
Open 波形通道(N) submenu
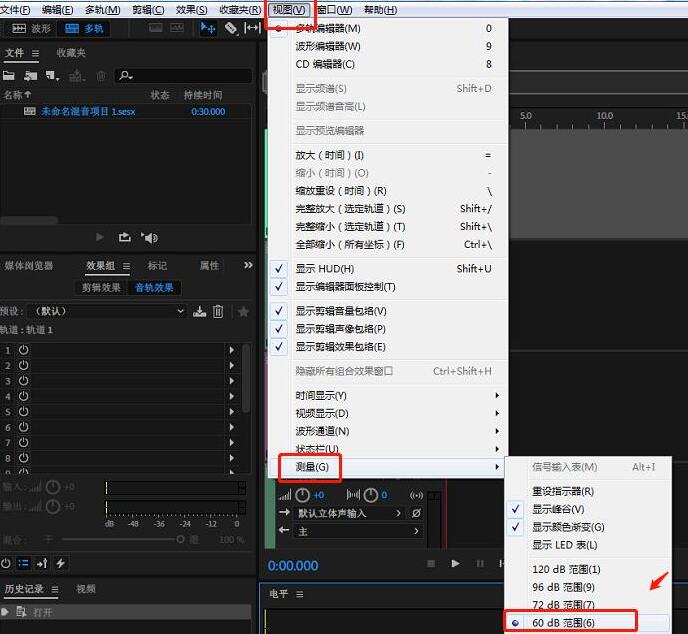click(x=388, y=431)
